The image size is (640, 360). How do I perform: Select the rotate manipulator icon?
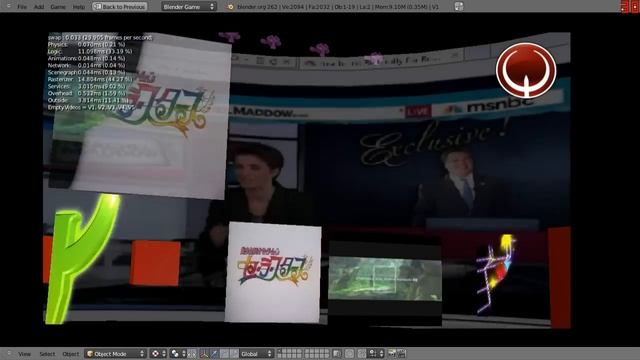(x=224, y=354)
